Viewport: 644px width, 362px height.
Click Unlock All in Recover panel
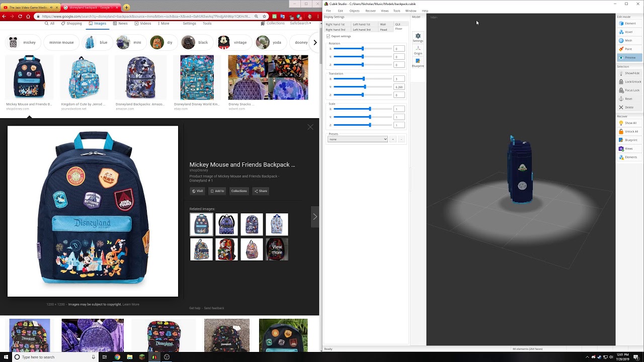pos(629,132)
